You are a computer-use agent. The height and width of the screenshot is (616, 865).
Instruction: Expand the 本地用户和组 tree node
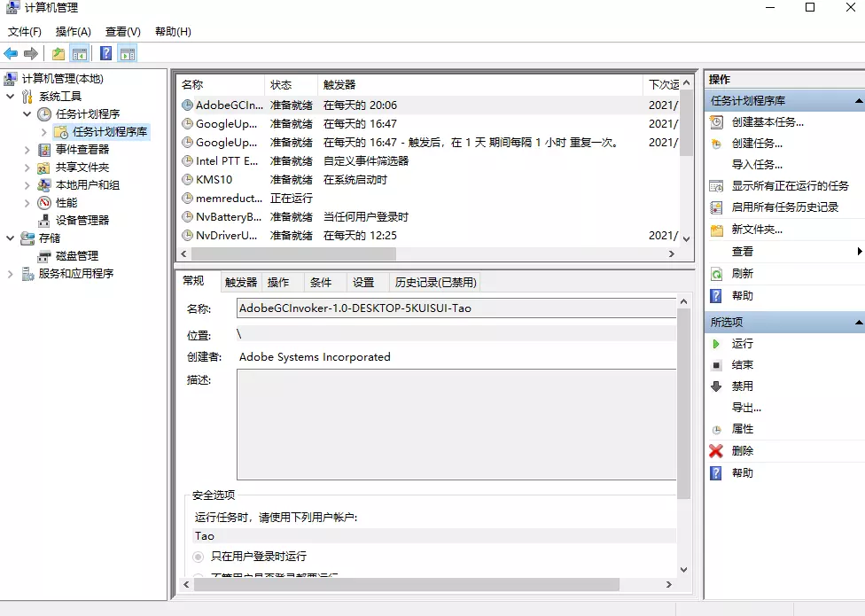27,184
